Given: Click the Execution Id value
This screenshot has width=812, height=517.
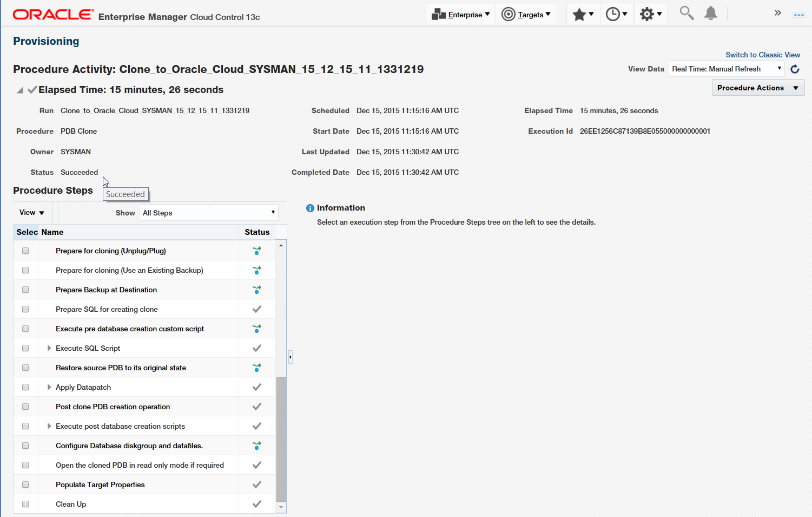Looking at the screenshot, I should pyautogui.click(x=645, y=131).
